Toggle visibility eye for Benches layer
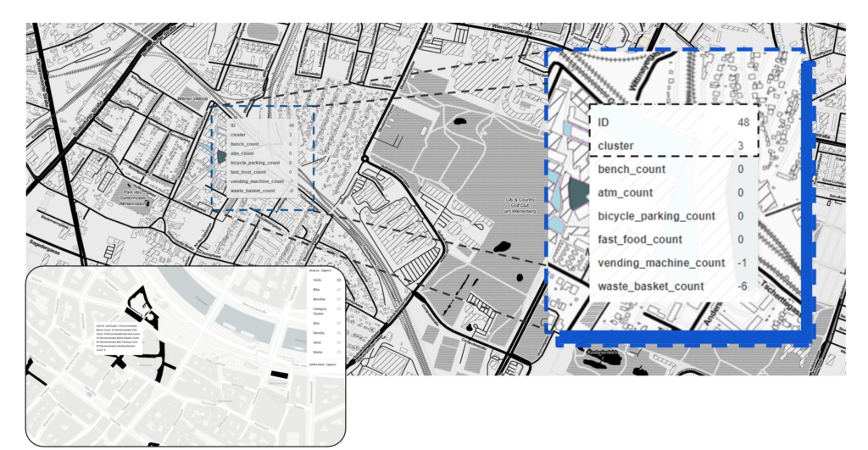868x450 pixels. 338,300
